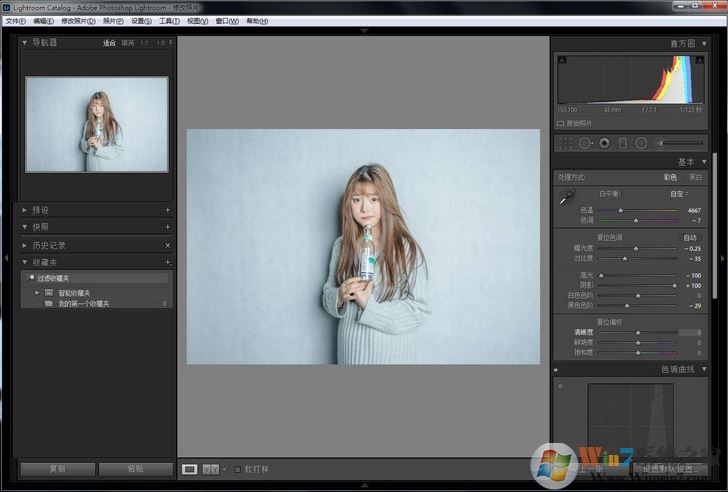Select the white balance eyedropper tool
The height and width of the screenshot is (492, 728).
tap(566, 200)
